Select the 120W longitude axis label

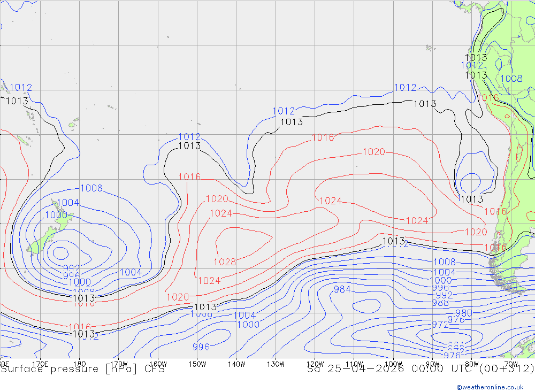point(315,364)
